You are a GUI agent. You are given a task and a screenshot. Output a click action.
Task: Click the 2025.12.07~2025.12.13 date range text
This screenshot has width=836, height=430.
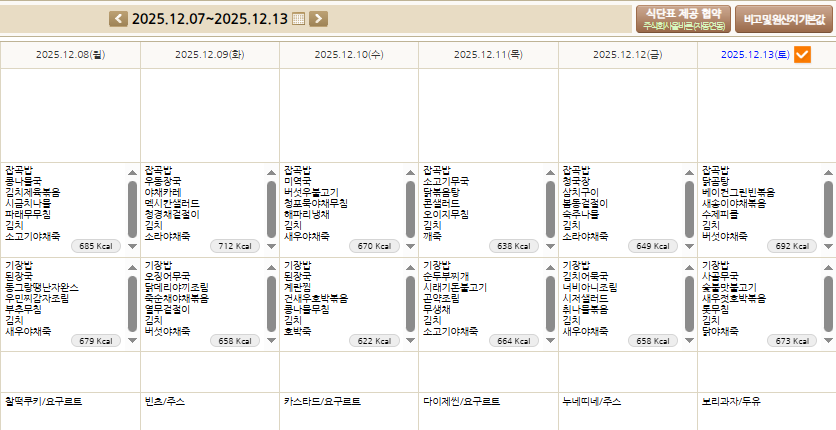point(209,18)
